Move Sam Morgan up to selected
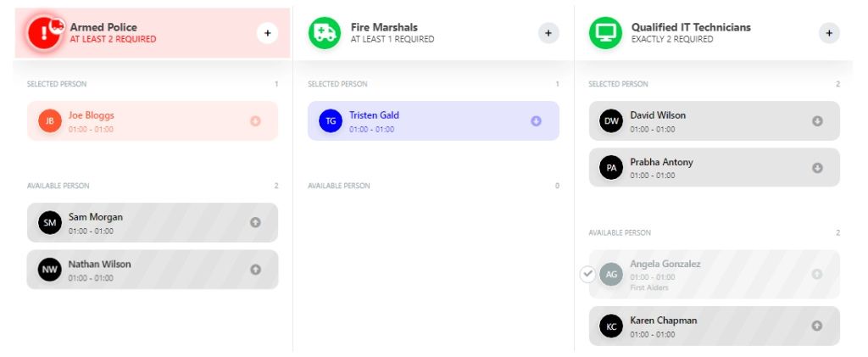The height and width of the screenshot is (357, 868). click(255, 222)
